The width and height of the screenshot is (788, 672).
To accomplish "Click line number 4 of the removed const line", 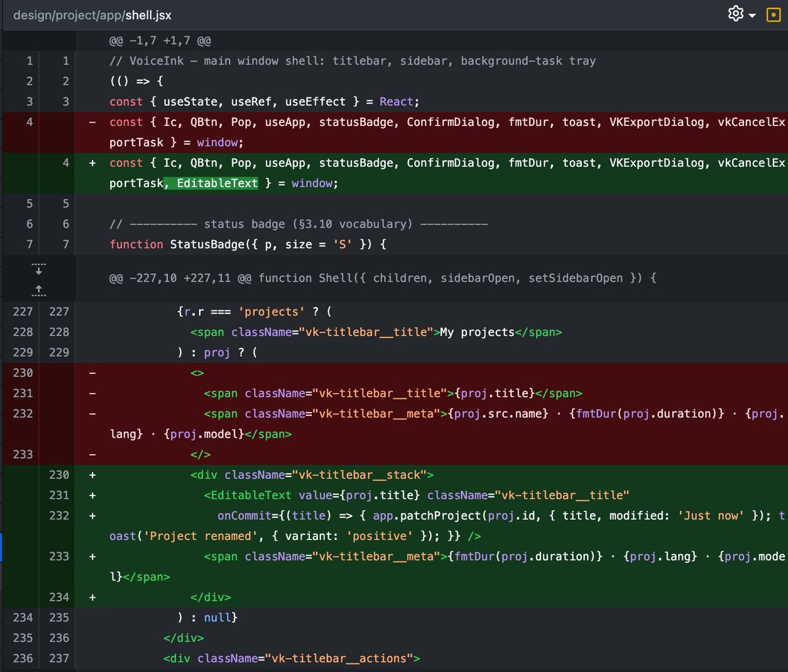I will click(30, 122).
